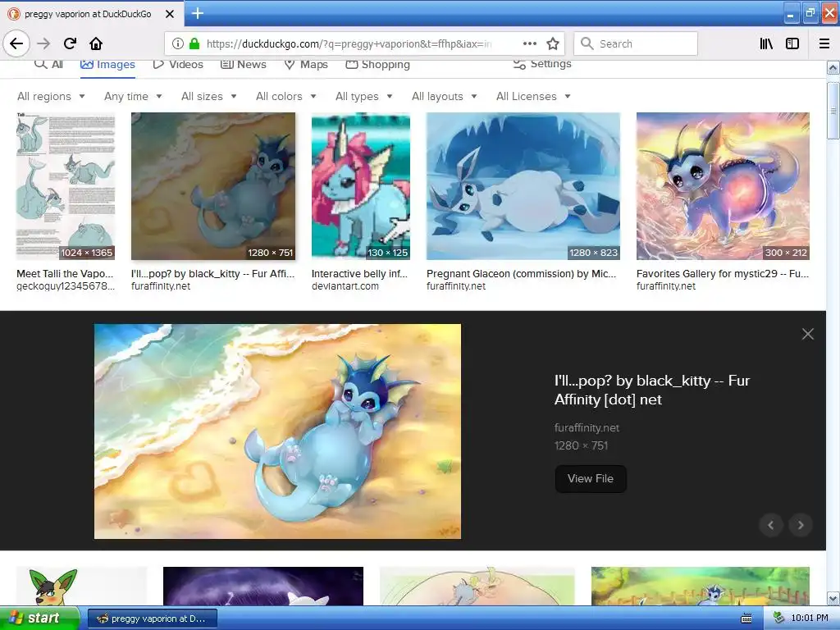Bookmark this page with the star
Image resolution: width=840 pixels, height=630 pixels.
(x=553, y=43)
